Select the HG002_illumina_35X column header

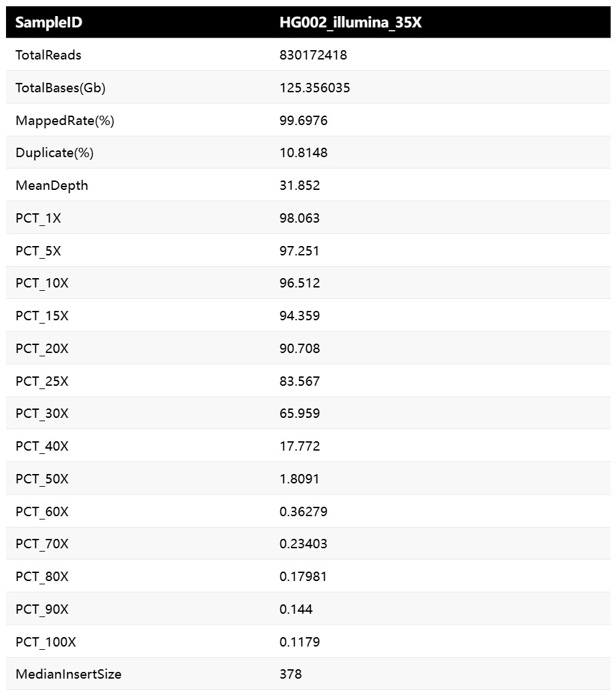(x=350, y=22)
